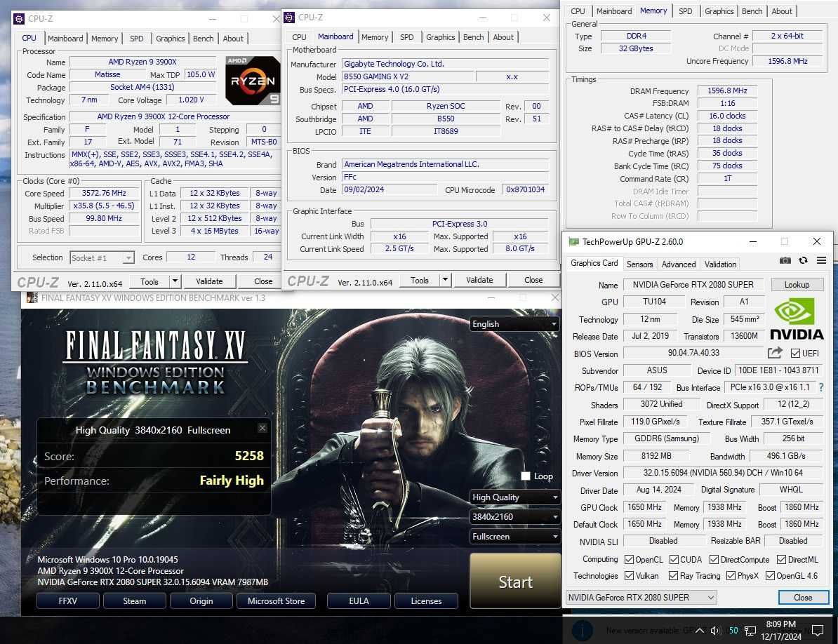The image size is (838, 644).
Task: Click the benchmark score 5258
Action: coord(249,455)
